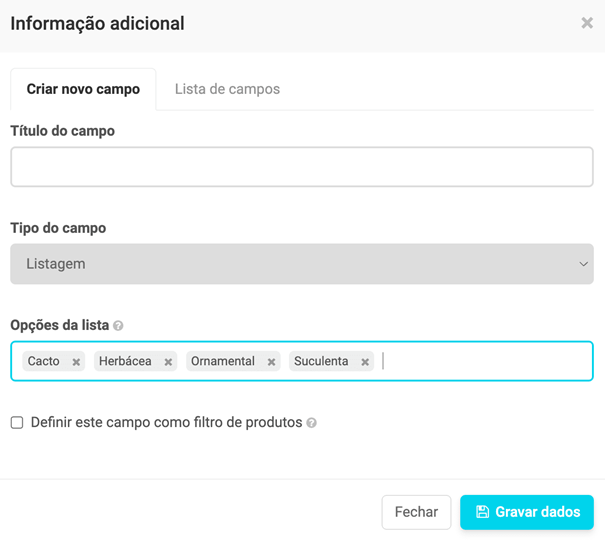The image size is (605, 540).
Task: Save with the Gravar dados button
Action: coord(527,512)
